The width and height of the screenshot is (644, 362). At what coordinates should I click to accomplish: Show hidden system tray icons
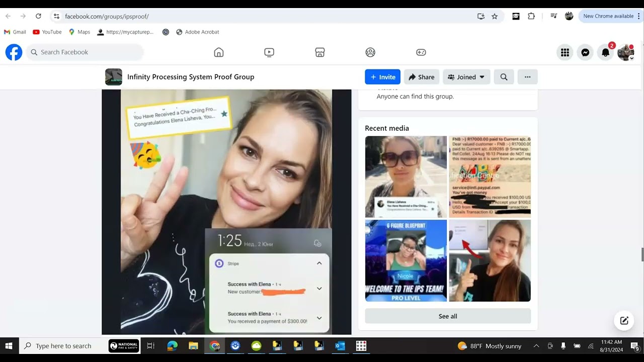pyautogui.click(x=536, y=346)
